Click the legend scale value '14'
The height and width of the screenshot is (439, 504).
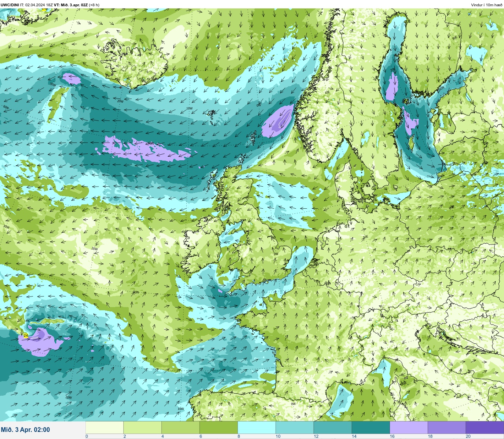pyautogui.click(x=354, y=436)
